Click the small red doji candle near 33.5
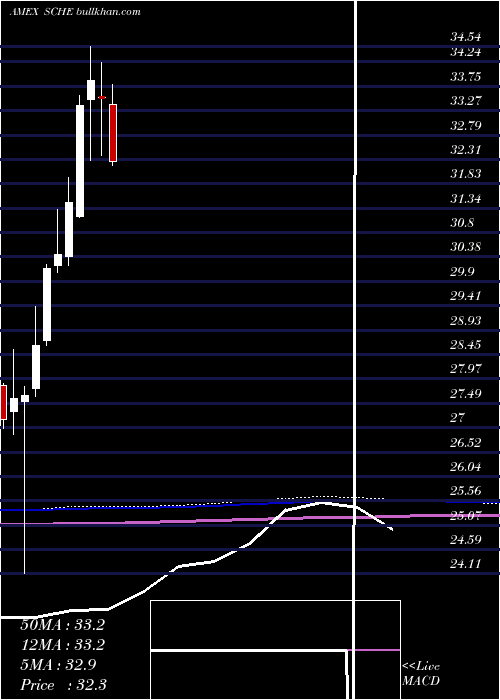 (102, 97)
